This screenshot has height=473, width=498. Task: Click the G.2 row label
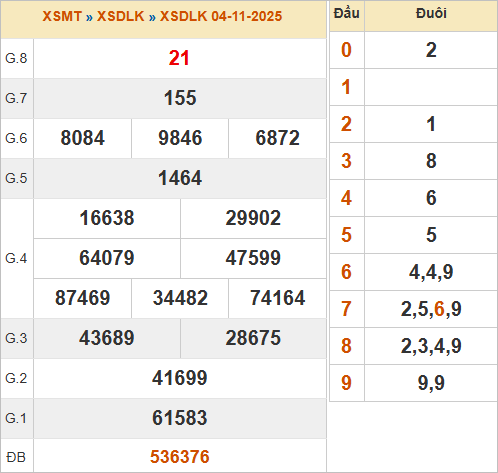[x=16, y=378]
